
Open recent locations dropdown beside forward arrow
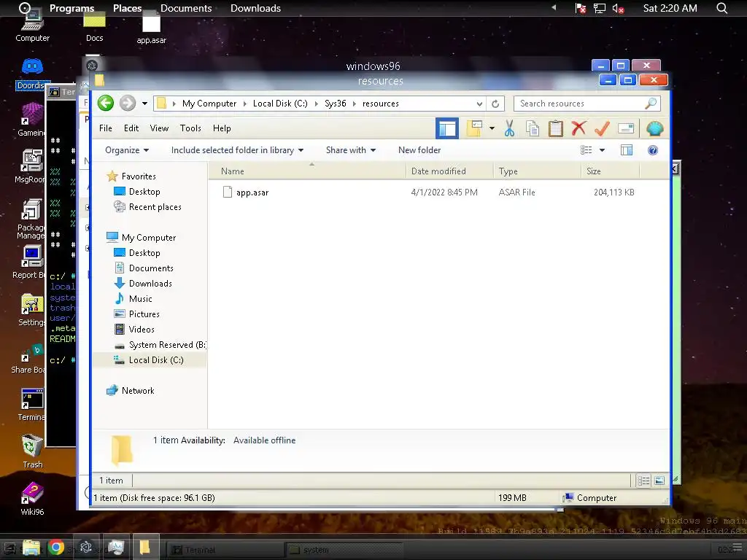144,104
